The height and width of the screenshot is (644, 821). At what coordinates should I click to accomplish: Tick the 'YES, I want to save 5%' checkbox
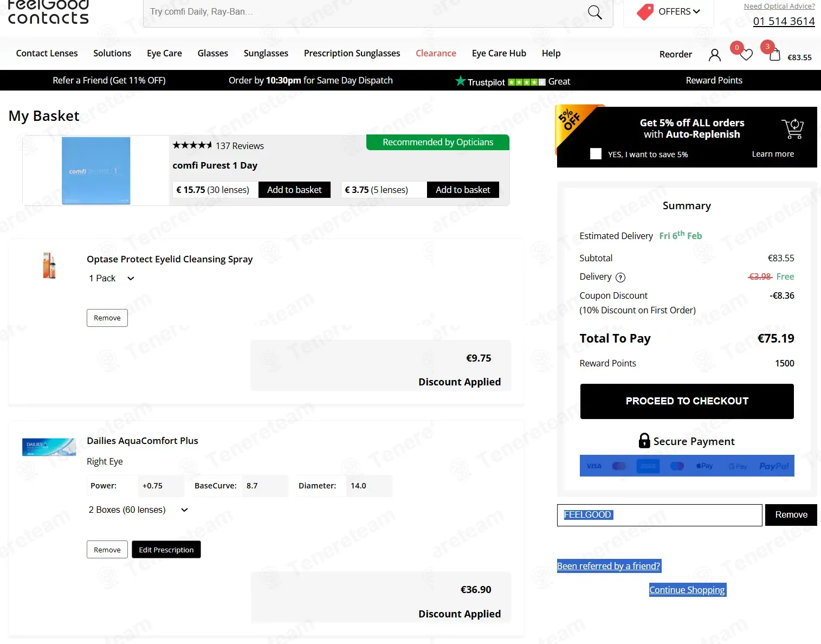pos(596,153)
